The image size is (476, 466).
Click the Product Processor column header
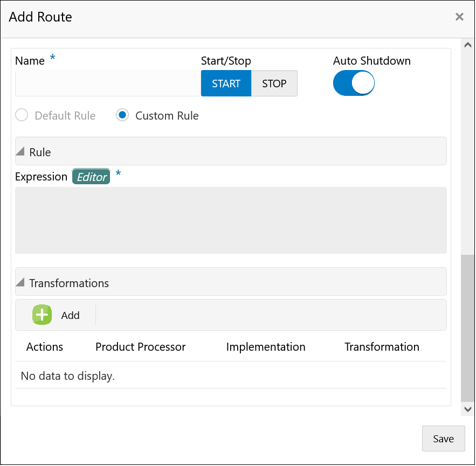(x=141, y=347)
